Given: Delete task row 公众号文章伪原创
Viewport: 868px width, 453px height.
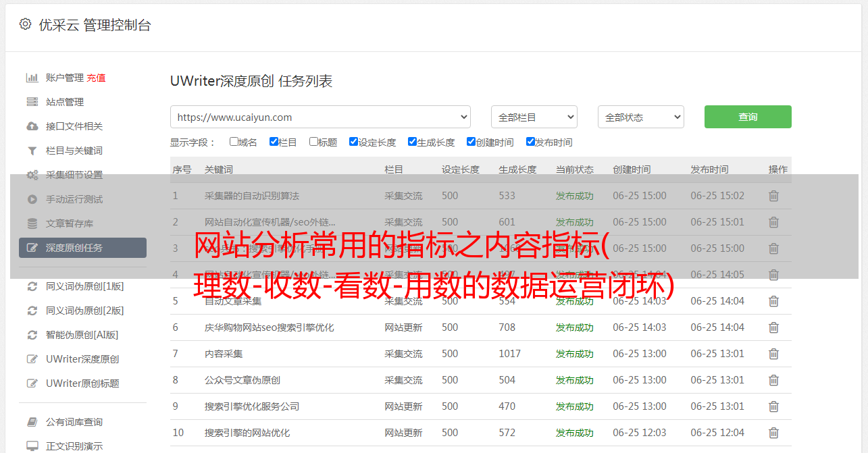Looking at the screenshot, I should [x=774, y=380].
